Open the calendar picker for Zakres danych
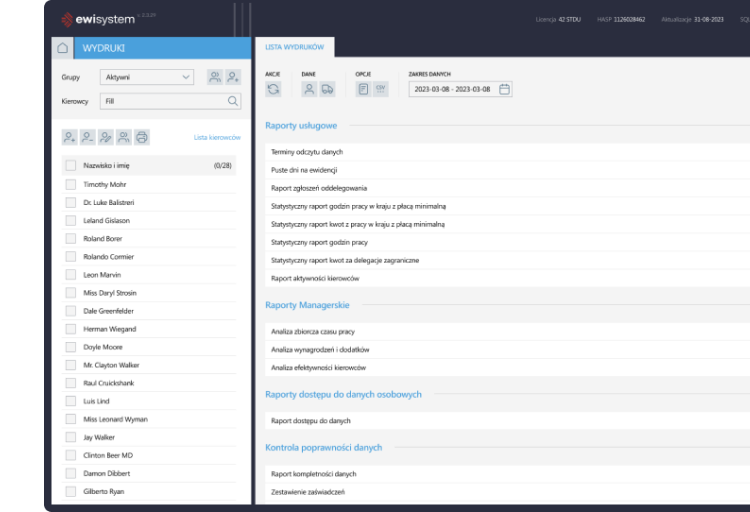 pyautogui.click(x=505, y=89)
